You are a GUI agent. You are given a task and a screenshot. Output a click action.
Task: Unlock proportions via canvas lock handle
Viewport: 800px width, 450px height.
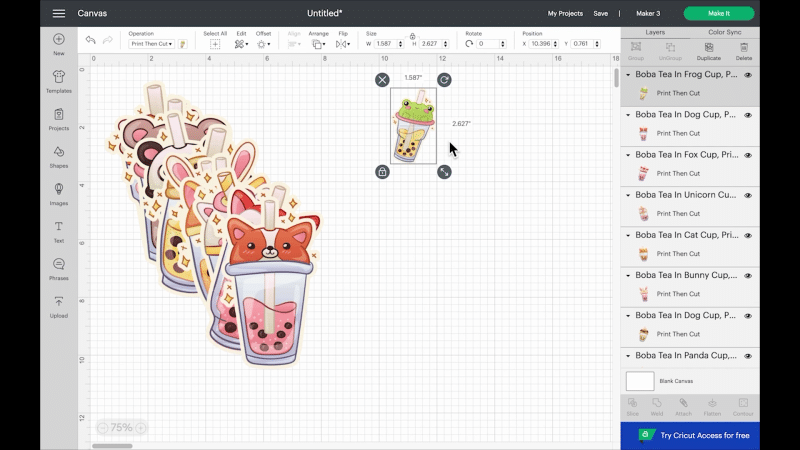382,172
